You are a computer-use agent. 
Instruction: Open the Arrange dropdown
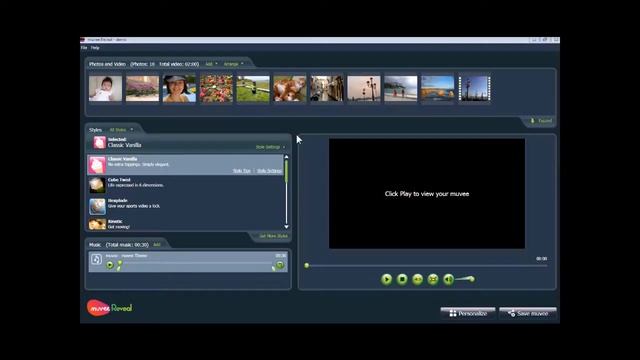tap(233, 64)
